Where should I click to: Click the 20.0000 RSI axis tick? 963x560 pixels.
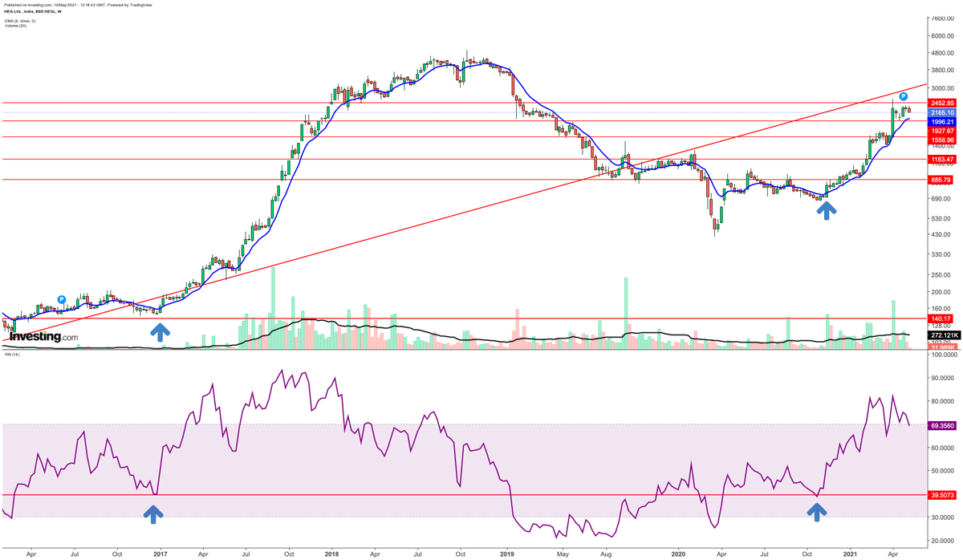pos(942,541)
